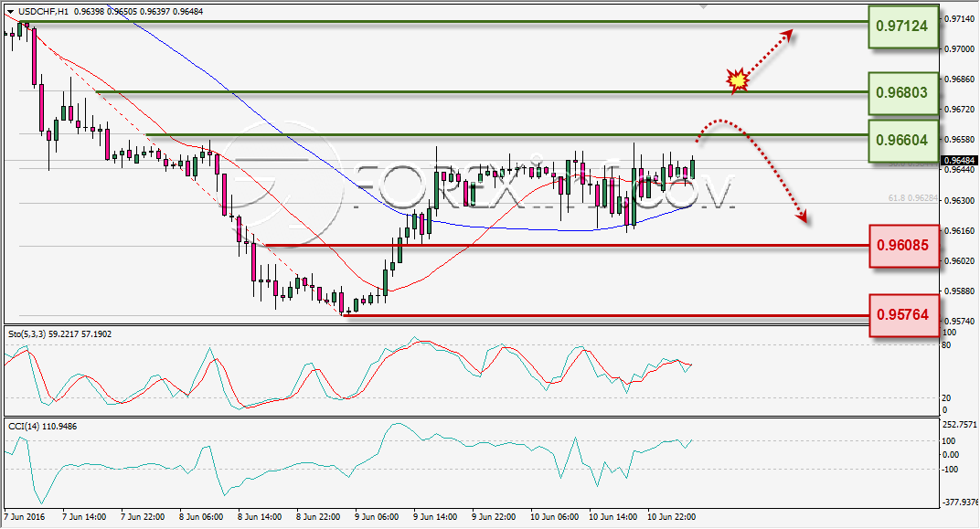Viewport: 980px width, 529px height.
Task: Select the gray chart shift marker at top
Action: (x=704, y=7)
